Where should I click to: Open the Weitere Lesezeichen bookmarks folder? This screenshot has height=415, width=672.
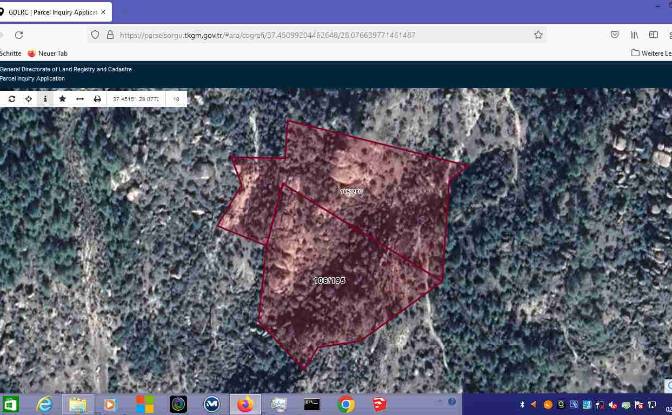click(651, 53)
